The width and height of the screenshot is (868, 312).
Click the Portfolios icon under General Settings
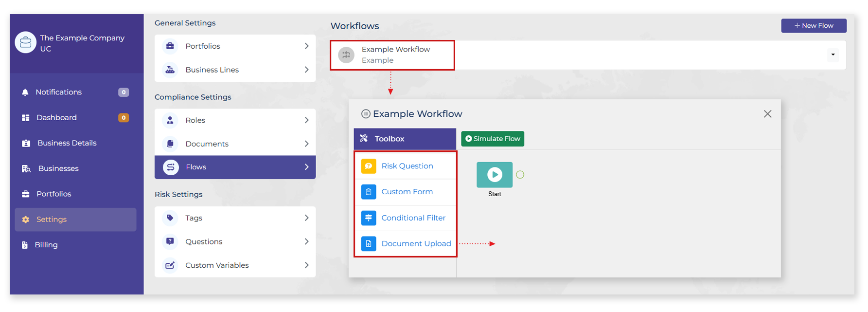click(x=170, y=46)
